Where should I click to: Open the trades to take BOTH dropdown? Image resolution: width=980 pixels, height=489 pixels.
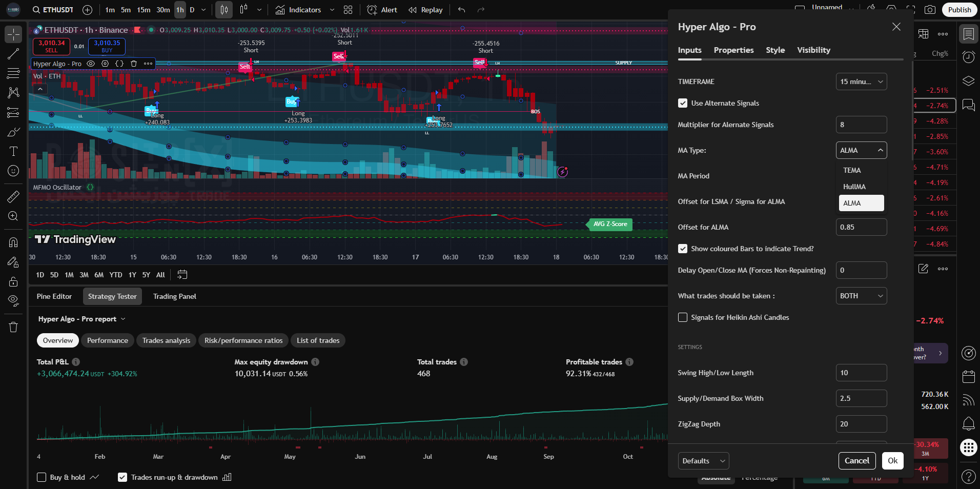coord(861,296)
